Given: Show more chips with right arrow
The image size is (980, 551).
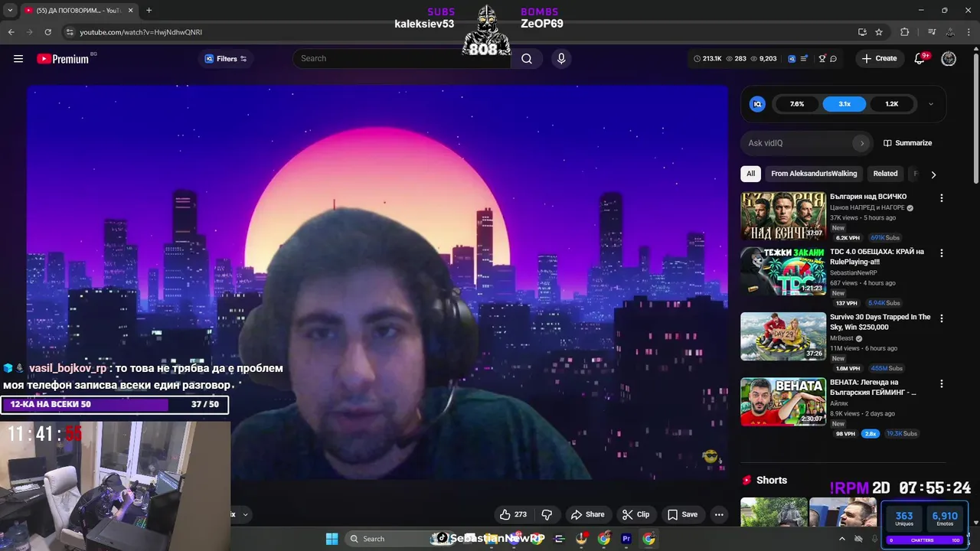Looking at the screenshot, I should click(933, 174).
